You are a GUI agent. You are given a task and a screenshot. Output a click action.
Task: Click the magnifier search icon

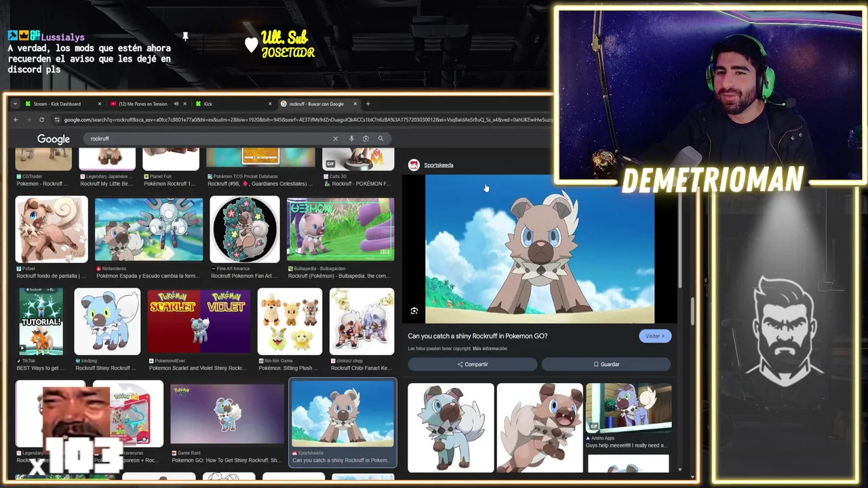(380, 138)
